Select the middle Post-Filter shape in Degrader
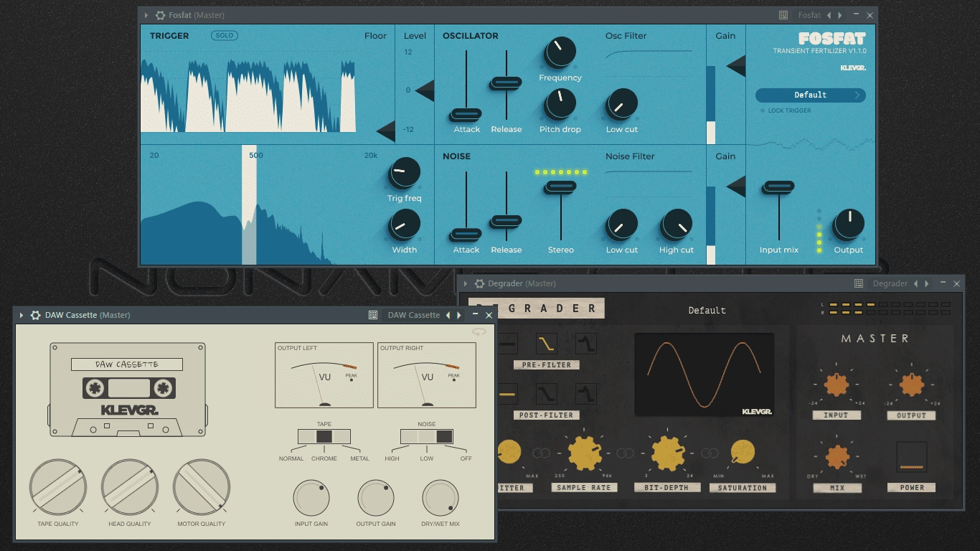Screen dimensions: 980x551 pos(547,394)
